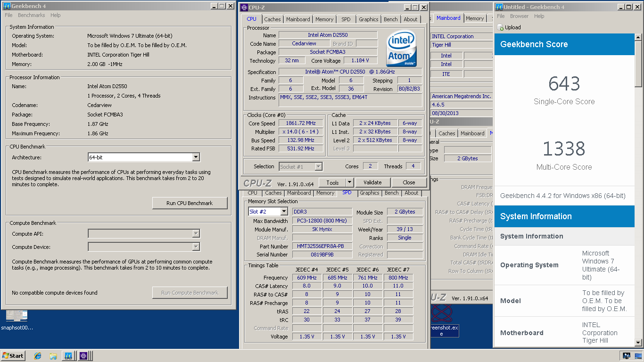The height and width of the screenshot is (362, 644).
Task: Open File menu in Untitled Geekbench window
Action: point(501,16)
